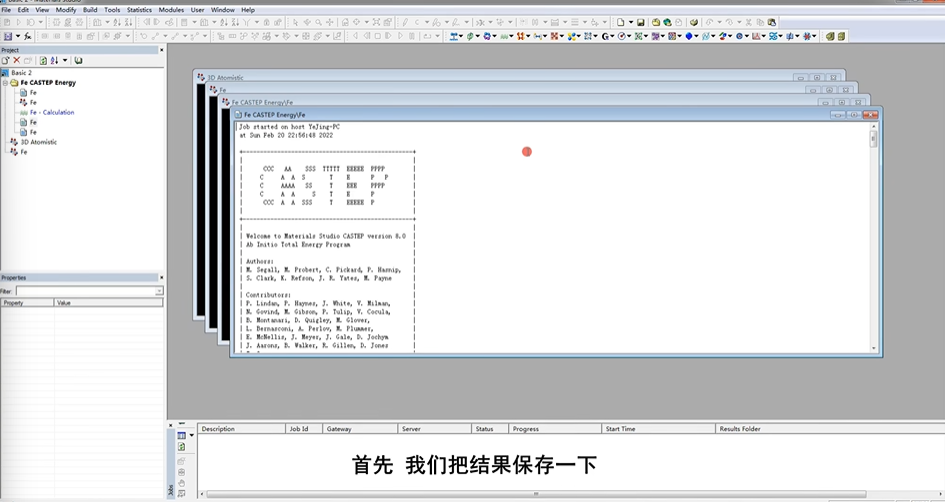945x502 pixels.
Task: Open dropdown arrow beside G module icon
Action: pyautogui.click(x=612, y=36)
